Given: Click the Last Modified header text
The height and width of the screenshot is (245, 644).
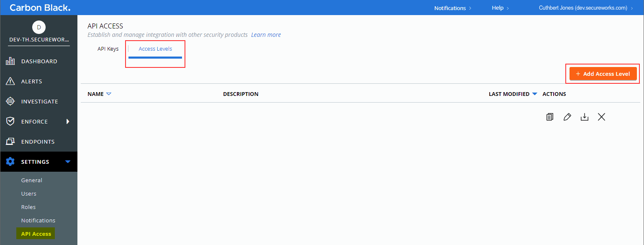Looking at the screenshot, I should (509, 94).
